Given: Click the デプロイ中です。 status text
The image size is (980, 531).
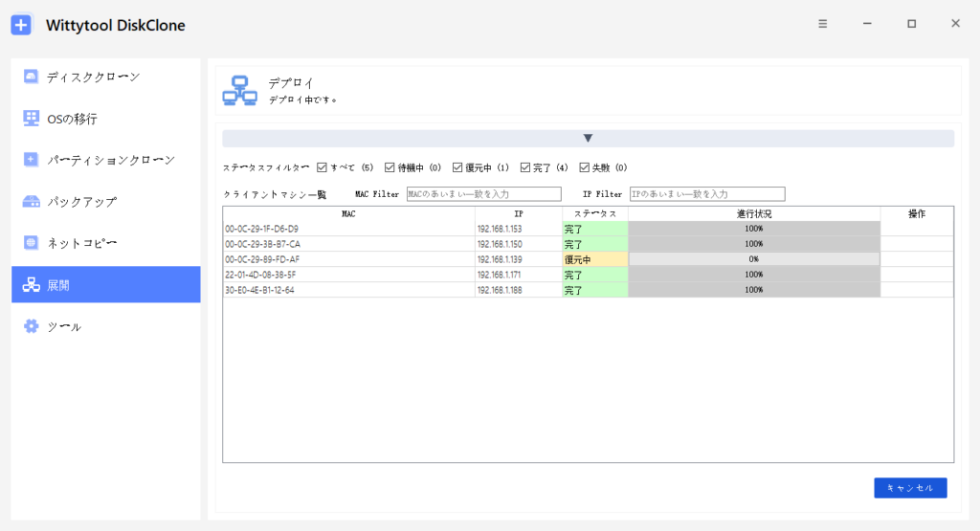Looking at the screenshot, I should pos(303,100).
